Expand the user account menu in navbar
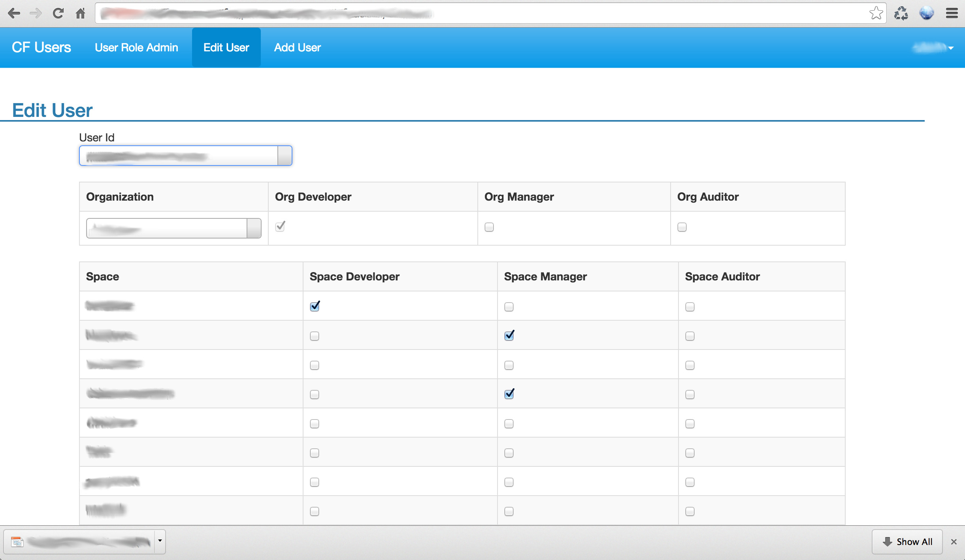The height and width of the screenshot is (560, 965). (x=933, y=48)
